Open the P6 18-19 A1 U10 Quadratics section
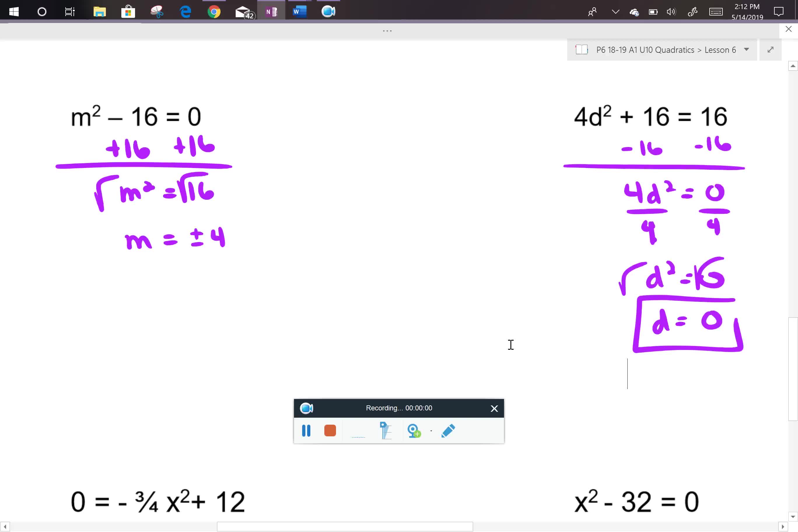798x532 pixels. coord(645,50)
